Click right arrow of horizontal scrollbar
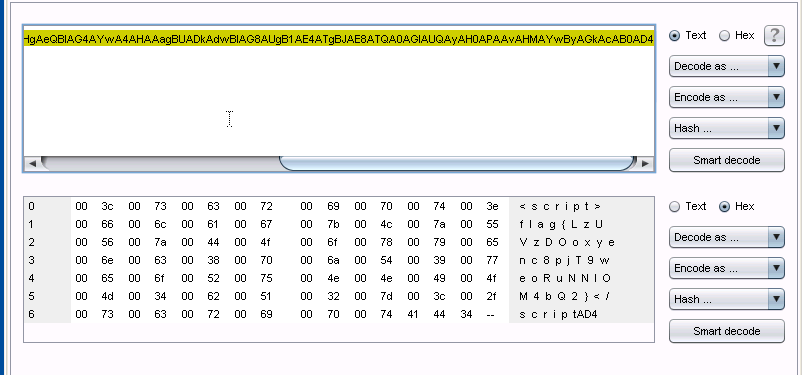 click(x=645, y=164)
